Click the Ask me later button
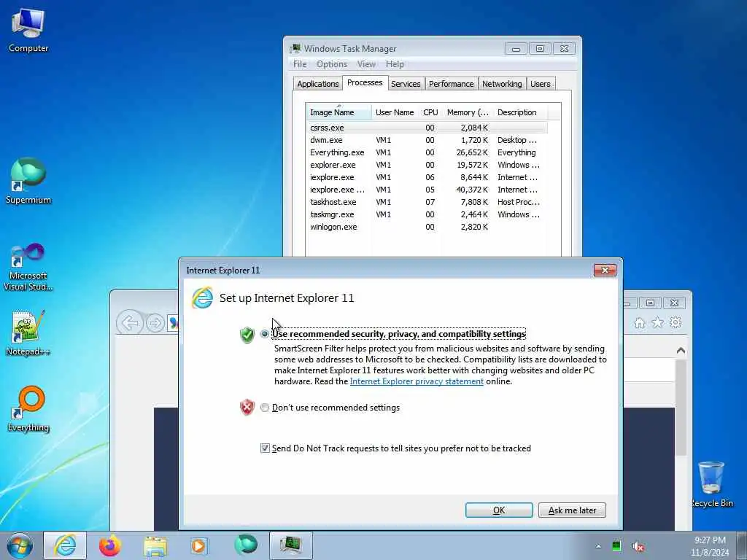The width and height of the screenshot is (747, 560). click(572, 510)
